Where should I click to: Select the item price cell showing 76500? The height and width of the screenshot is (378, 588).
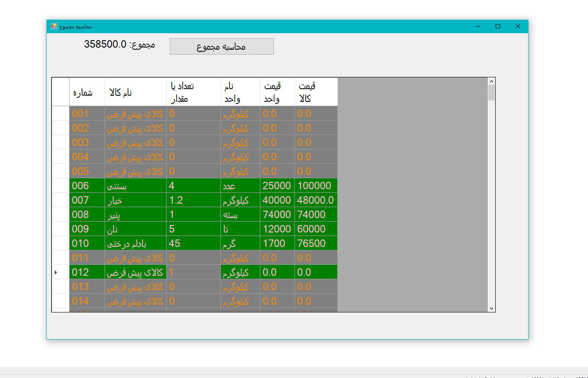coord(316,243)
